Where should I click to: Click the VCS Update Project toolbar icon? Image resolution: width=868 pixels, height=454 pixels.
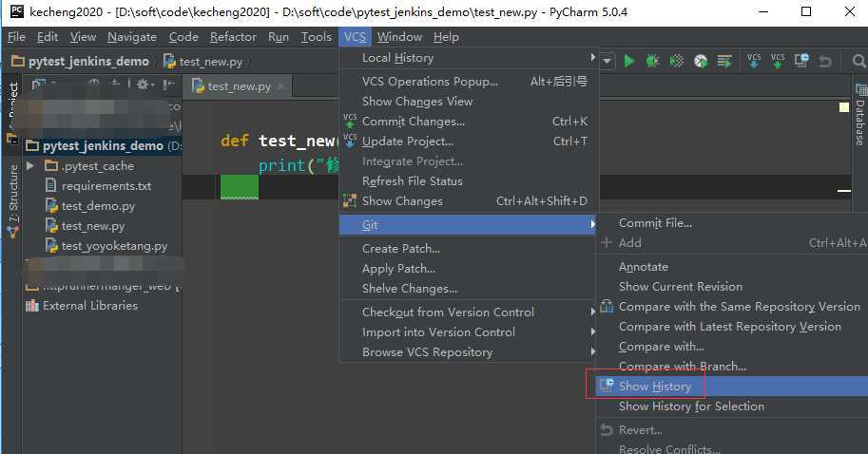pos(753,61)
